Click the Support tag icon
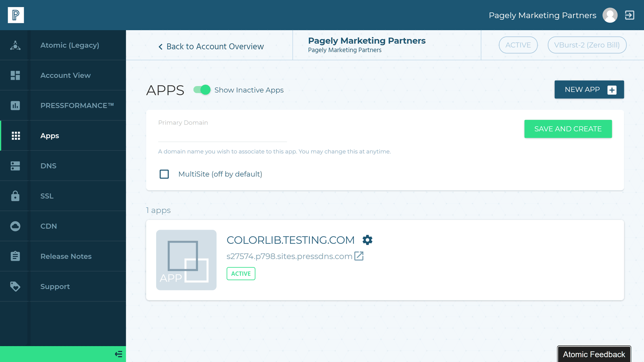Screen dimensions: 644x362 15,286
